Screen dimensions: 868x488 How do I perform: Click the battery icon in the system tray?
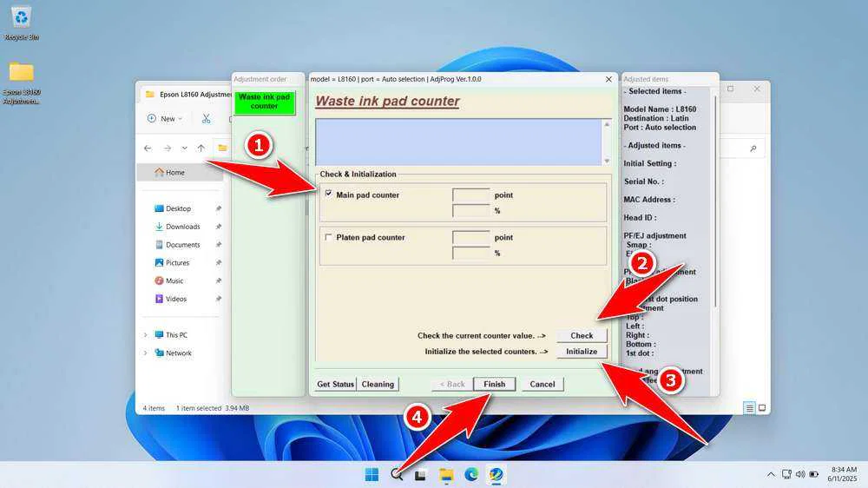coord(814,474)
